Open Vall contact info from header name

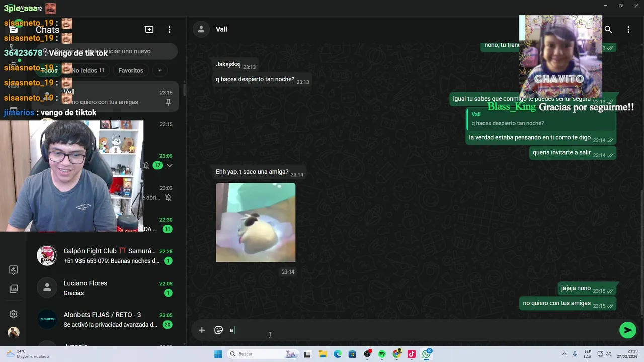click(x=221, y=29)
